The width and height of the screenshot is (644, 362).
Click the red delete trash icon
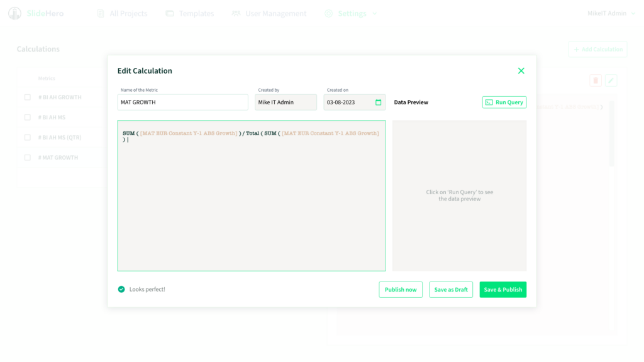click(596, 80)
